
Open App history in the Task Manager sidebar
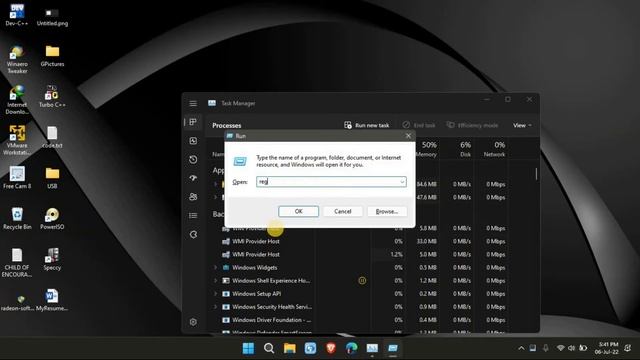(193, 160)
